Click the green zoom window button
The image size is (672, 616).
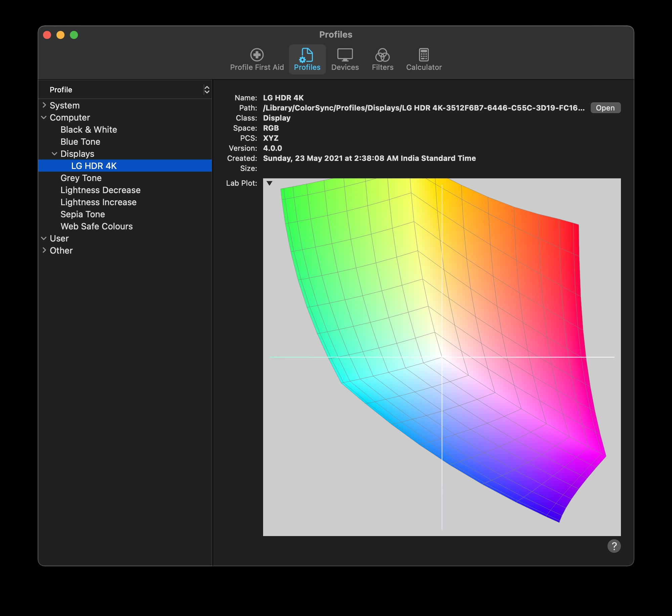click(74, 35)
